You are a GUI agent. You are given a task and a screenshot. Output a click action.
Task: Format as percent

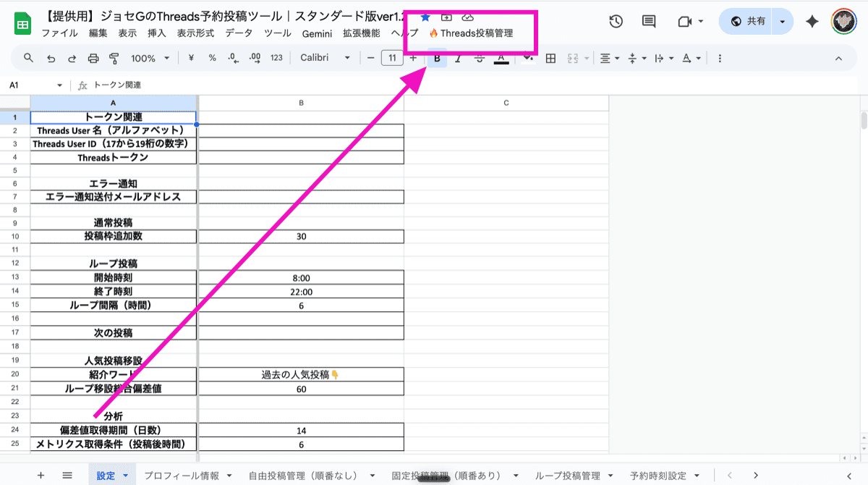pos(212,58)
